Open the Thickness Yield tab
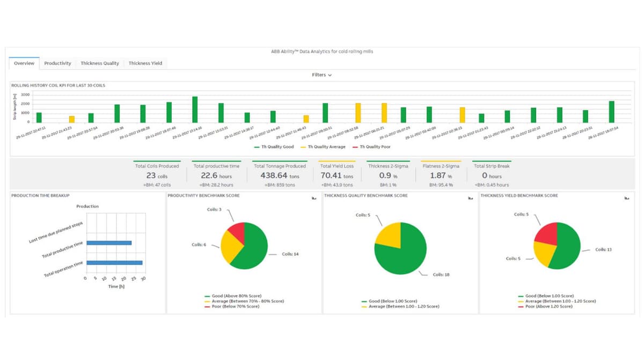Viewport: 644px width, 362px height. pos(145,63)
